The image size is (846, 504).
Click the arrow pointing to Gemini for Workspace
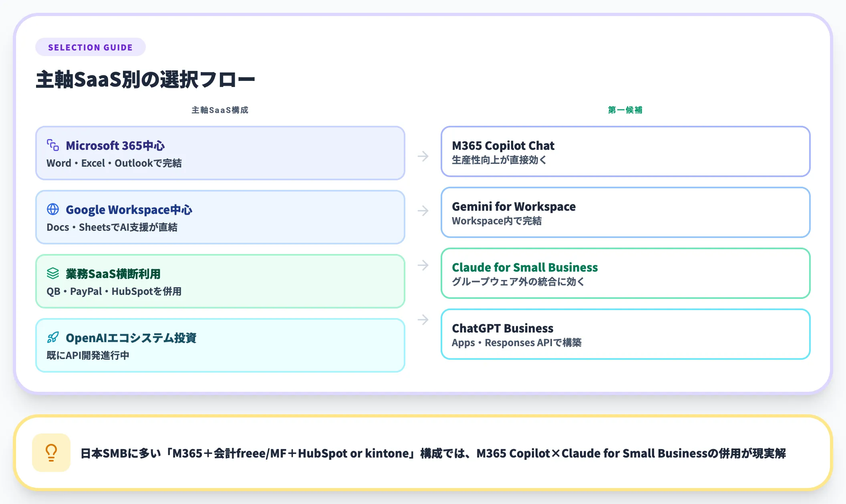[423, 211]
